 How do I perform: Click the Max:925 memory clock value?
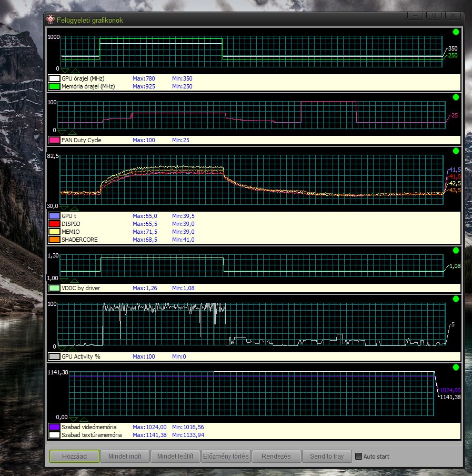tap(144, 86)
